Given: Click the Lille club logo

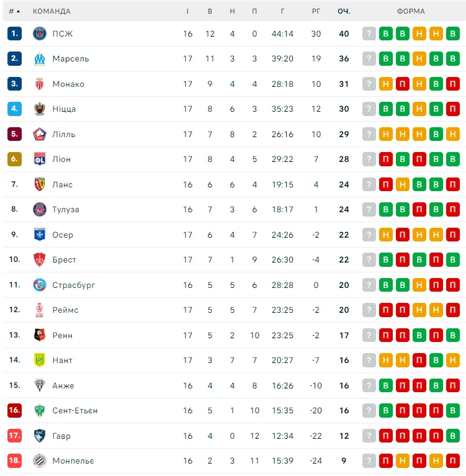Looking at the screenshot, I should (x=40, y=134).
